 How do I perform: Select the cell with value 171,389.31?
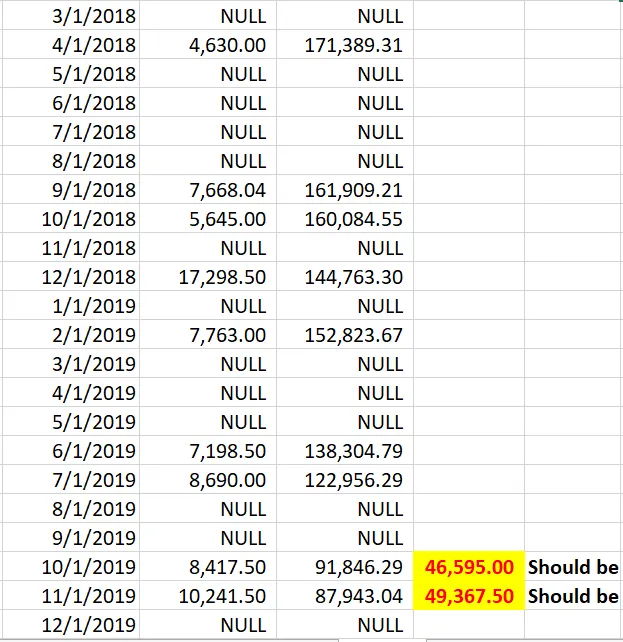(345, 44)
